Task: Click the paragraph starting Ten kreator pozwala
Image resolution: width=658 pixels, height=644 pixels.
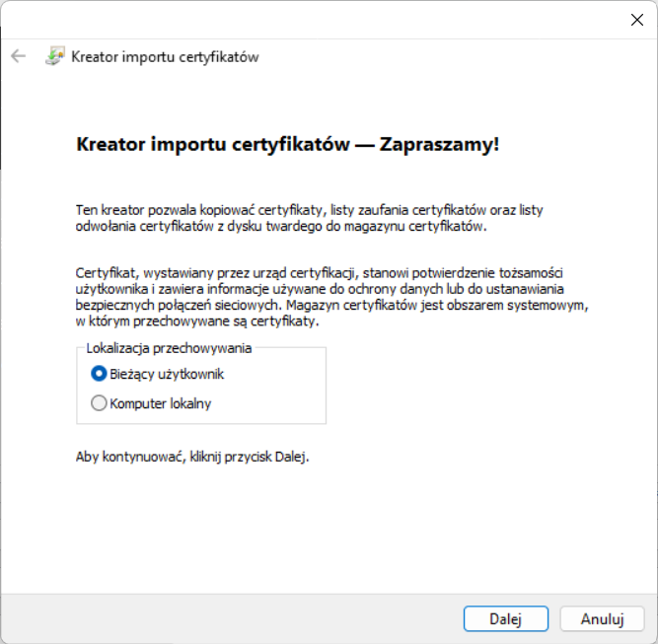Action: pos(309,210)
